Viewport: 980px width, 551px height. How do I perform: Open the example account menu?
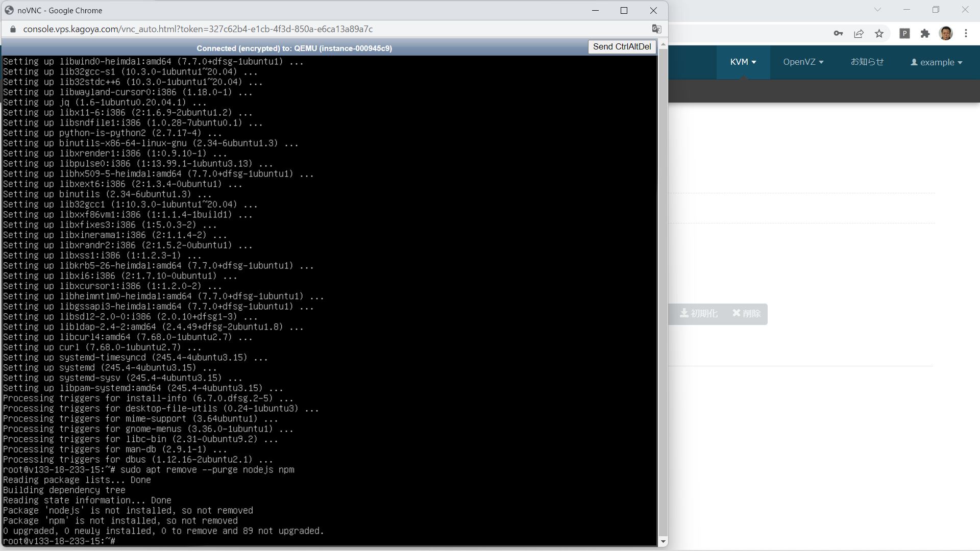[937, 62]
